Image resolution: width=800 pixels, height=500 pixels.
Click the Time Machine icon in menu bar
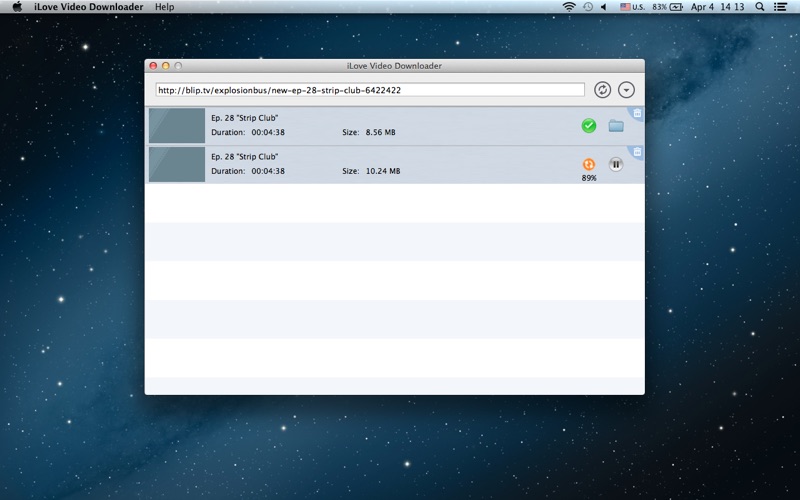[x=588, y=7]
